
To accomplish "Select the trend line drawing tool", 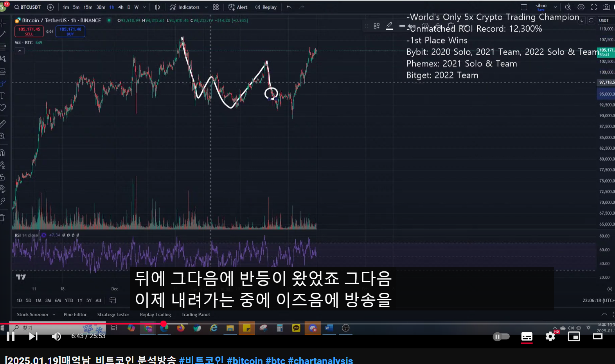I will (x=2, y=34).
